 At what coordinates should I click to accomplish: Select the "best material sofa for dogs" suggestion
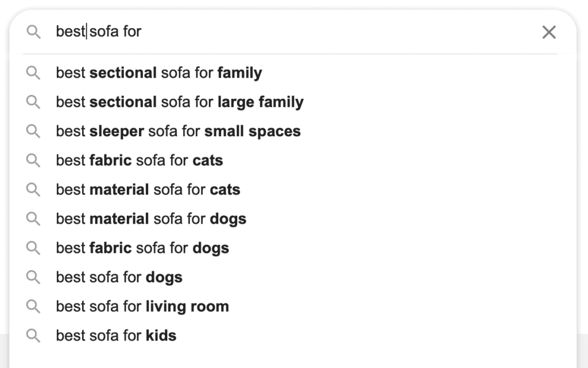[150, 219]
